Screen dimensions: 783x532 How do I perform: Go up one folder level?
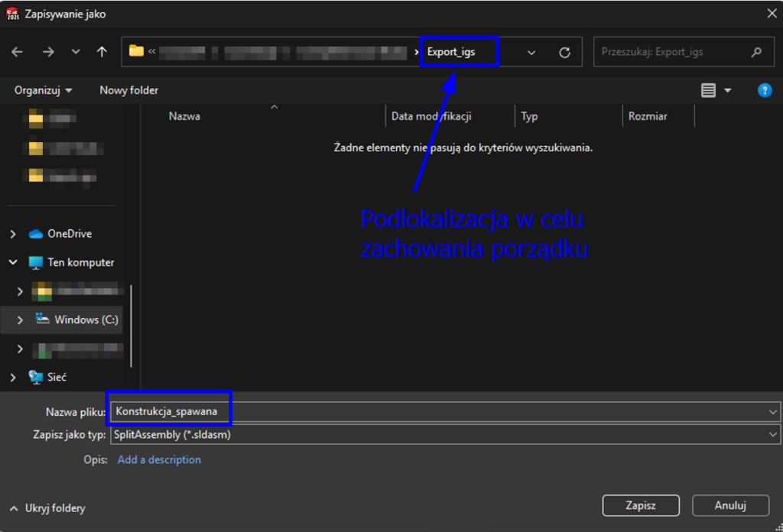coord(102,52)
